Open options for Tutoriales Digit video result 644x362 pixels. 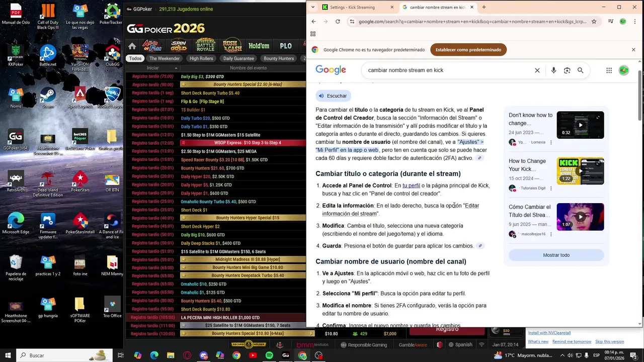coord(551,188)
